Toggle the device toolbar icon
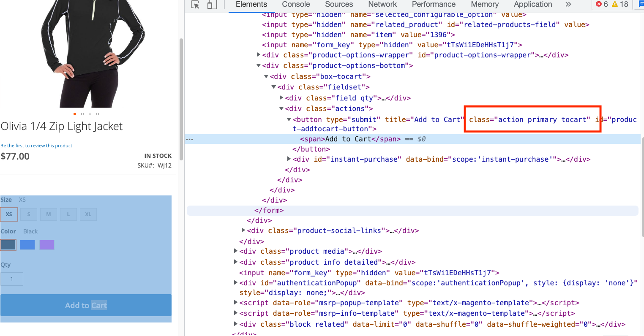This screenshot has height=336, width=644. [212, 5]
